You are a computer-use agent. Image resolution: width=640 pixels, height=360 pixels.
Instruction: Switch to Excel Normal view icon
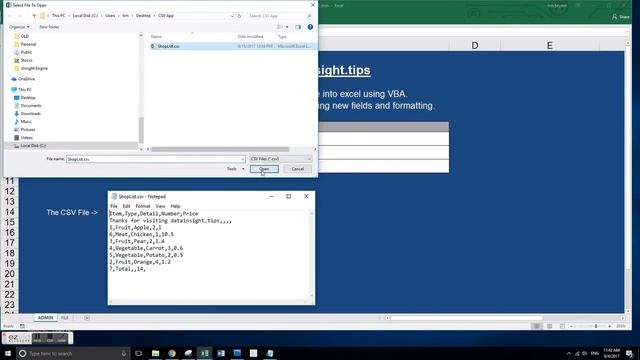(x=537, y=326)
